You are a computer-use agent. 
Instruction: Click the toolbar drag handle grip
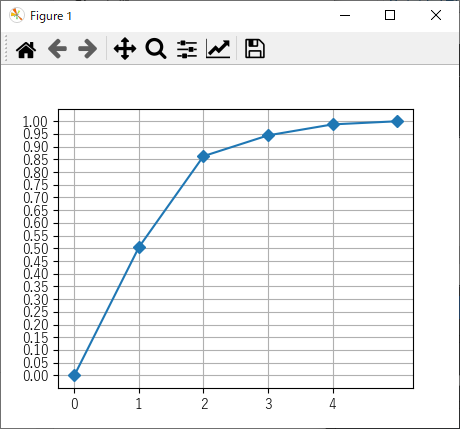click(6, 48)
